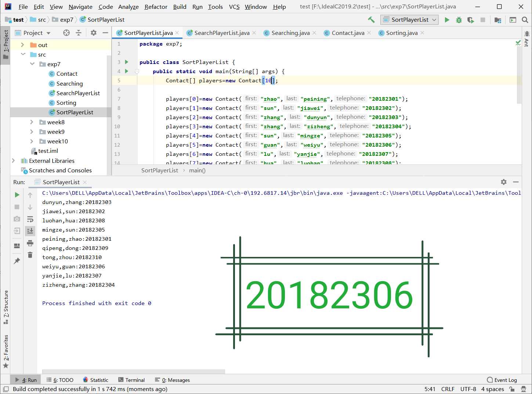The image size is (532, 394).
Task: Click locate file target icon in Project panel
Action: click(66, 33)
